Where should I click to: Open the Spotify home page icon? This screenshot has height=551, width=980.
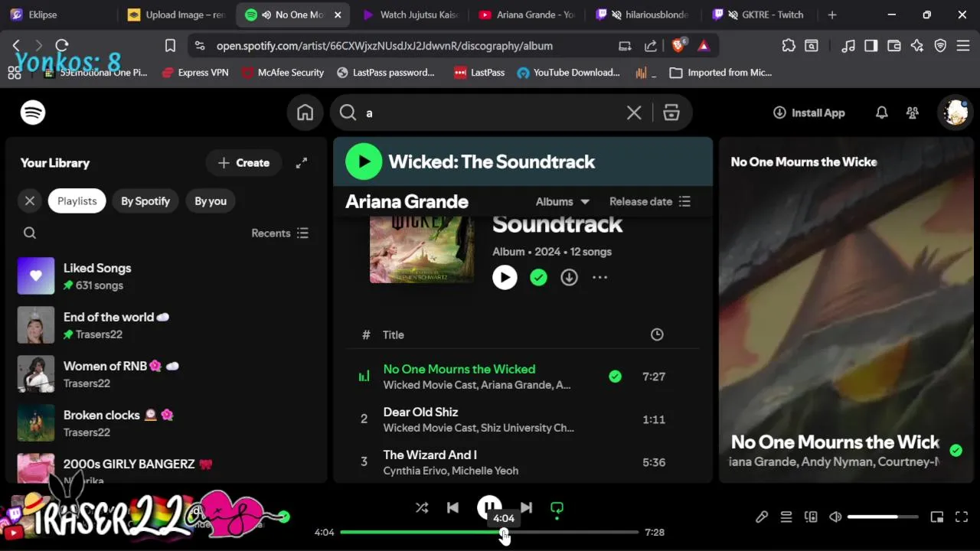click(305, 112)
